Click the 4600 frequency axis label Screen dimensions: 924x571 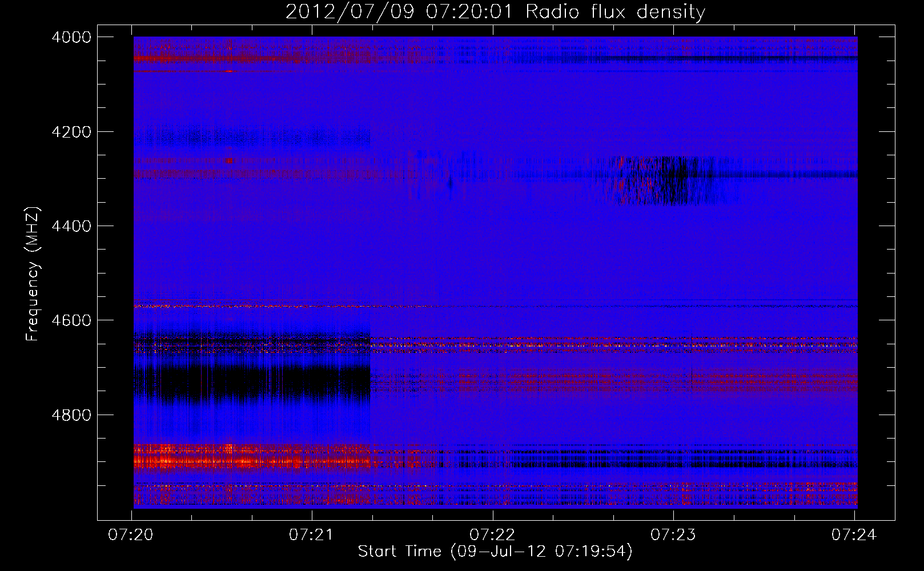pos(71,320)
